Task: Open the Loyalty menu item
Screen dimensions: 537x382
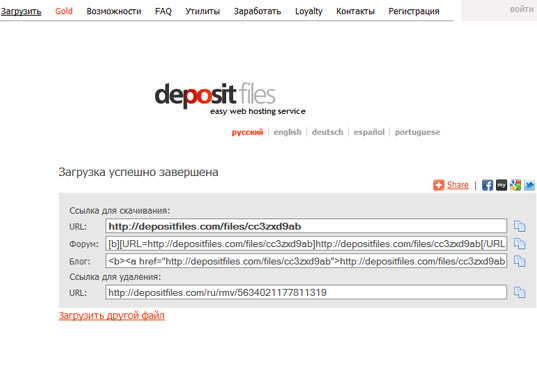Action: click(309, 11)
